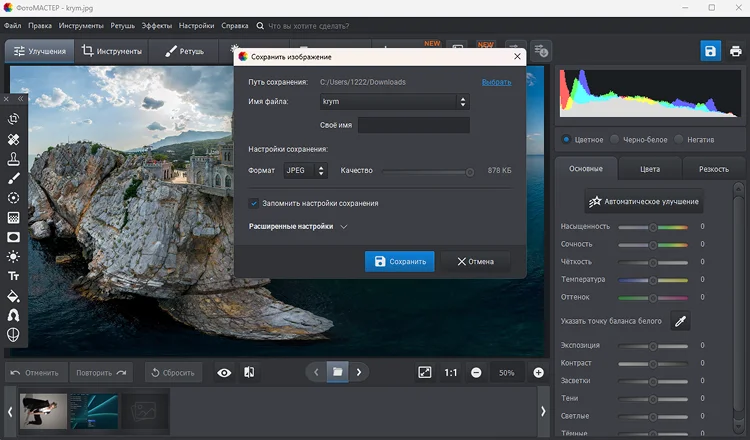Toggle the eye preview original icon
Image resolution: width=750 pixels, height=440 pixels.
224,373
